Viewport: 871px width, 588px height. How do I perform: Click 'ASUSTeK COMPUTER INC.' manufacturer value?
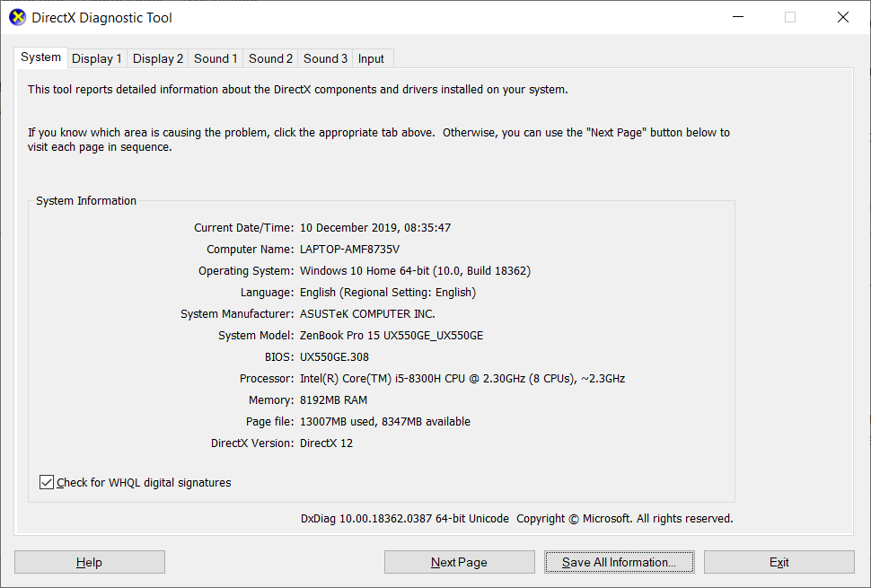(367, 313)
